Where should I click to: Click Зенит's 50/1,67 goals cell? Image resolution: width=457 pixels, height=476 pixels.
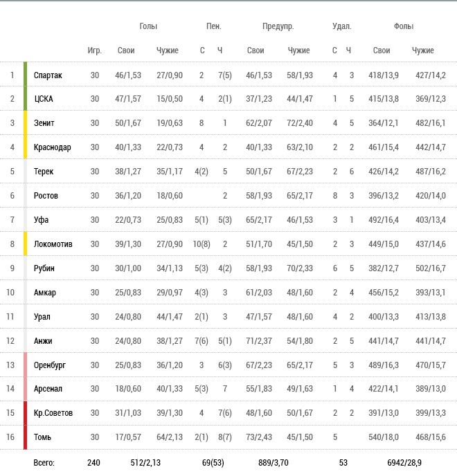click(x=128, y=123)
